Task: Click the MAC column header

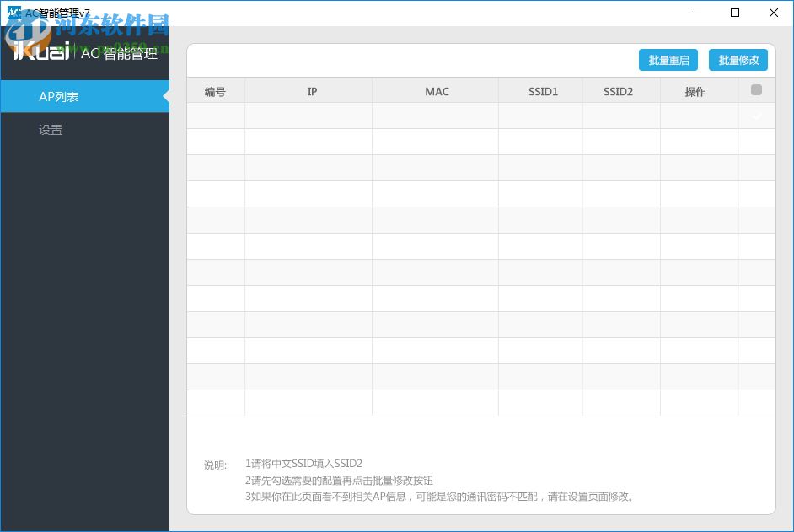Action: click(436, 90)
